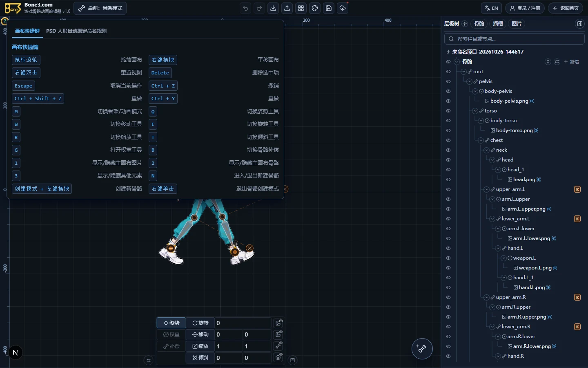
Task: Hide the pelvis bone via eye icon
Action: pos(448,81)
